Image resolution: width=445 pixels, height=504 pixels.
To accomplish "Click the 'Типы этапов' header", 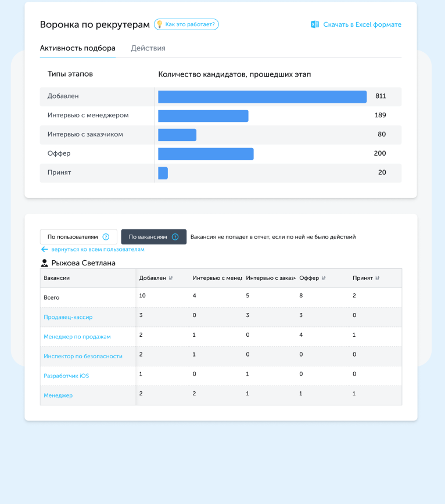I will [70, 74].
